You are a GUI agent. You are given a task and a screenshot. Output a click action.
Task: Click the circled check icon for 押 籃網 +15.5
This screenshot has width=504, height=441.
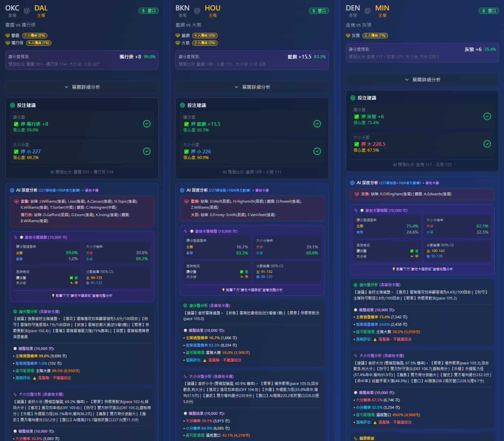point(317,124)
